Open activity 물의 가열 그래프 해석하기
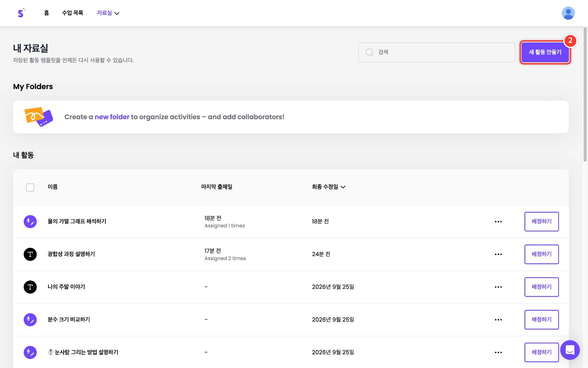 pyautogui.click(x=77, y=222)
